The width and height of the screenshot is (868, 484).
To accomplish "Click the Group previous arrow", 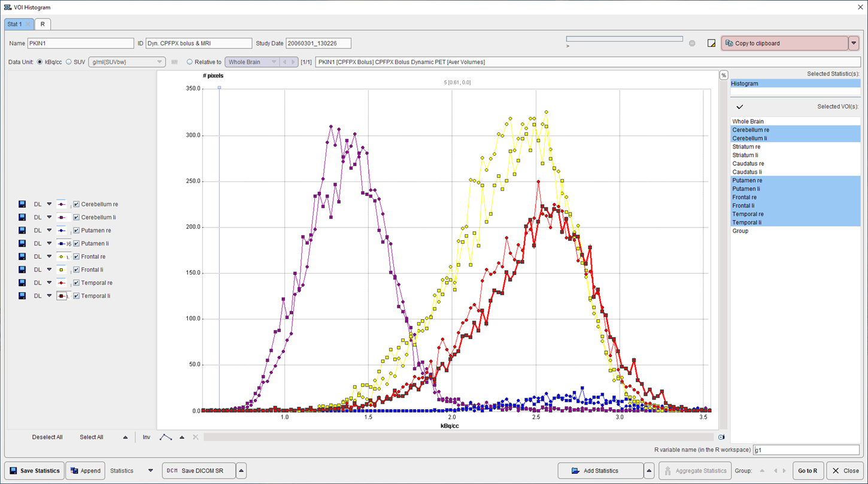I will (x=776, y=471).
